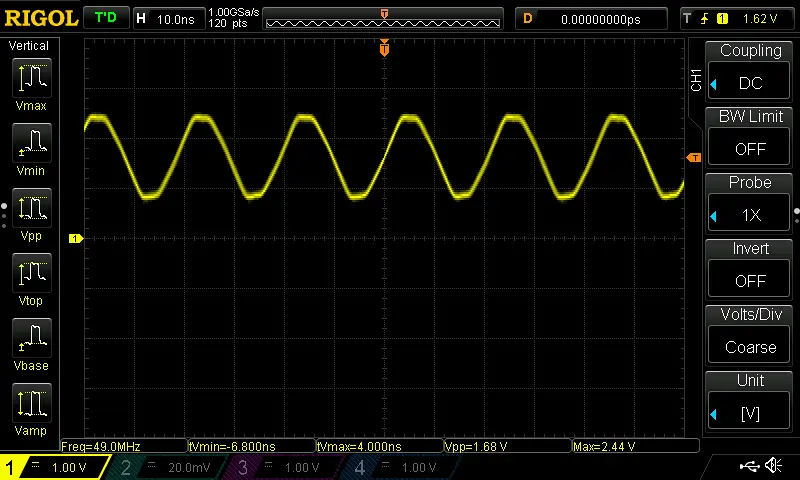Select the Vpp measurement icon

pyautogui.click(x=31, y=208)
